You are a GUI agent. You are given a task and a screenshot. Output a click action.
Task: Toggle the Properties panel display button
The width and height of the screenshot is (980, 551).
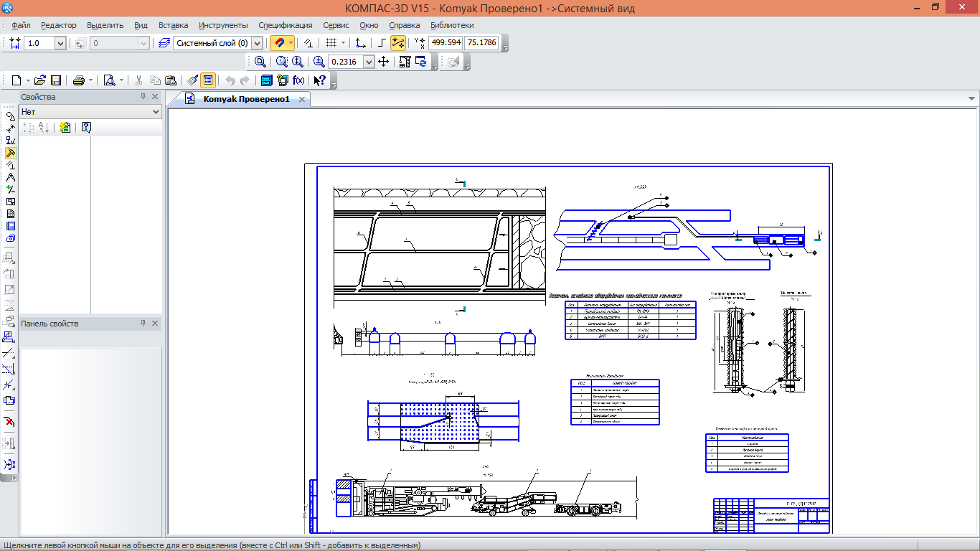click(x=208, y=80)
